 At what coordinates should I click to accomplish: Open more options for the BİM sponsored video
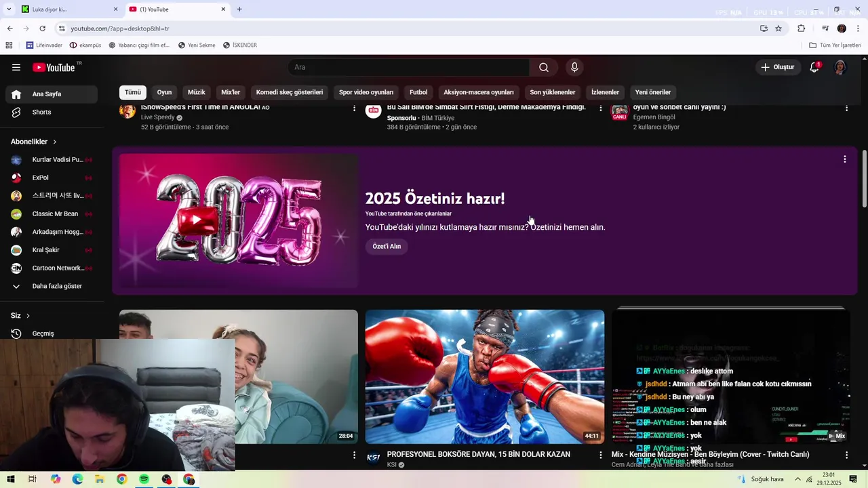click(x=600, y=108)
